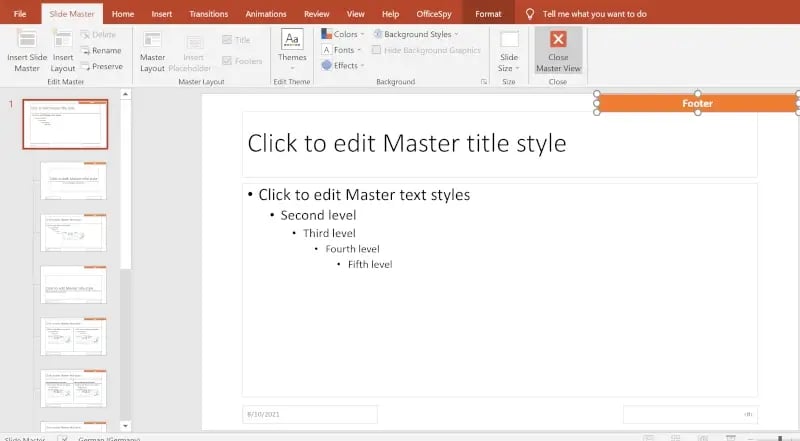
Task: Rename the selected master
Action: tap(101, 51)
